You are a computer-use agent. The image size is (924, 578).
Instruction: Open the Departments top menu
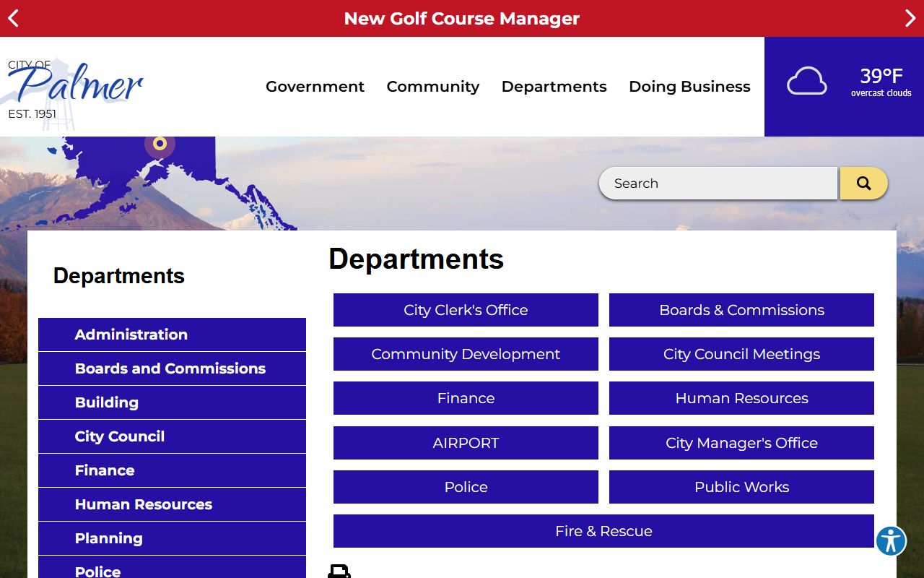pos(554,87)
